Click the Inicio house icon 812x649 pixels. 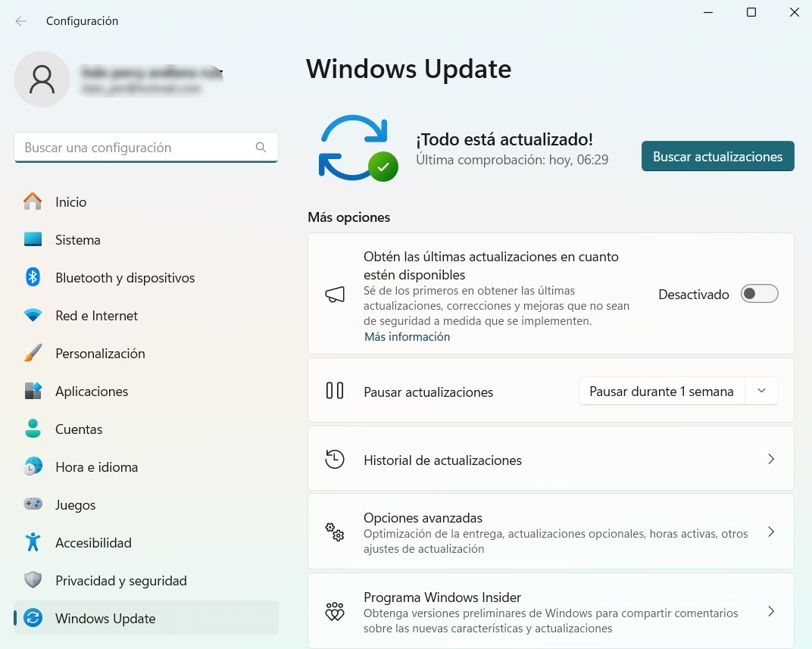pyautogui.click(x=33, y=202)
